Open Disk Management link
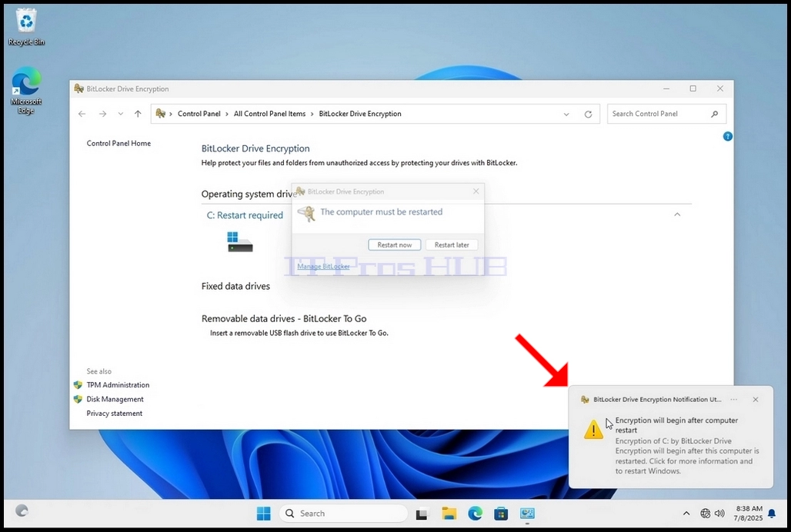The width and height of the screenshot is (791, 532). pyautogui.click(x=115, y=399)
